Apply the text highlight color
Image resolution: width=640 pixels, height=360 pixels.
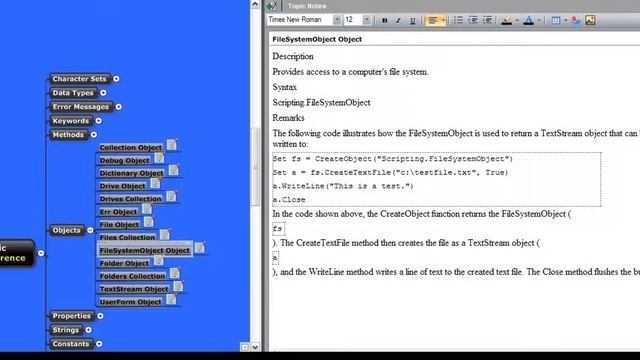coord(507,20)
